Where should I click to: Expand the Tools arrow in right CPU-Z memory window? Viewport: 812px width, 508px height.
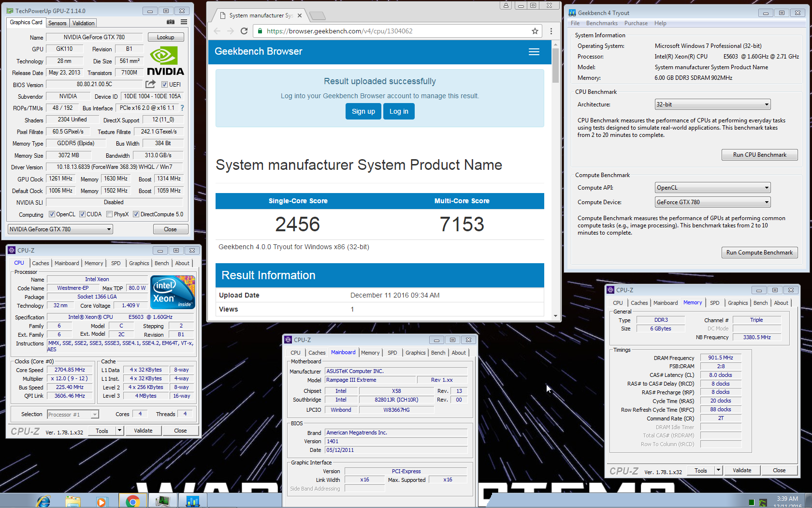click(718, 470)
